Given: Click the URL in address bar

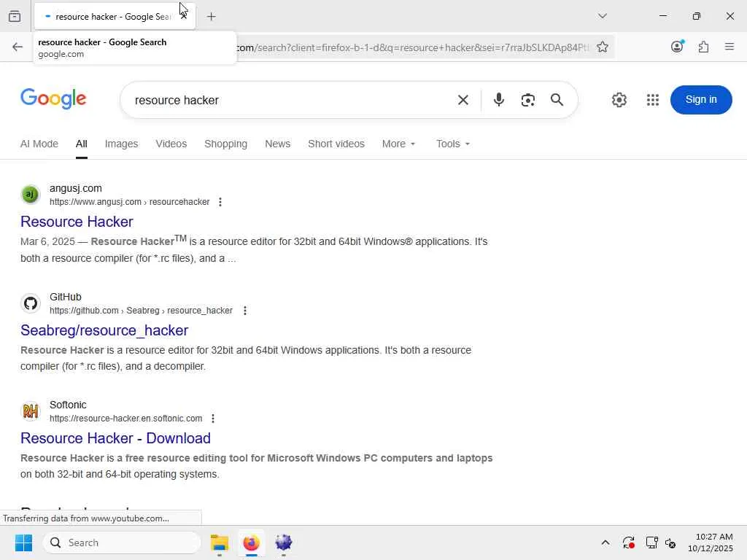Looking at the screenshot, I should pos(412,47).
